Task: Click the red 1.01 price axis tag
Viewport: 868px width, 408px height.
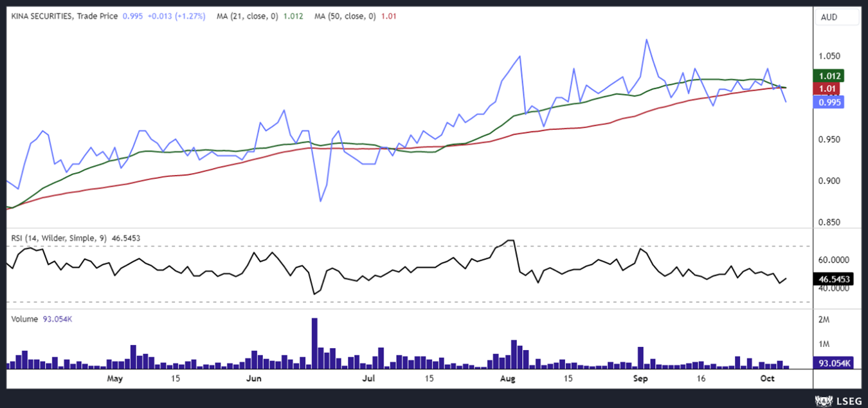Action: coord(826,89)
